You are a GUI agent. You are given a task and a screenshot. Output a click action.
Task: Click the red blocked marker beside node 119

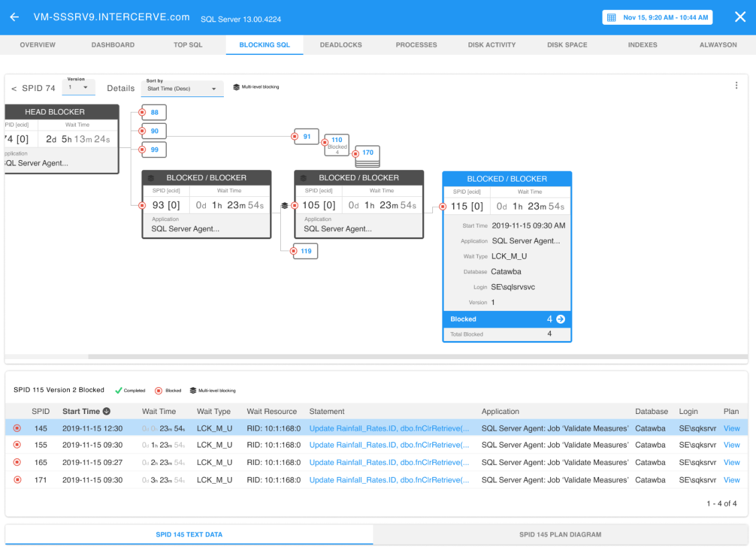point(294,251)
